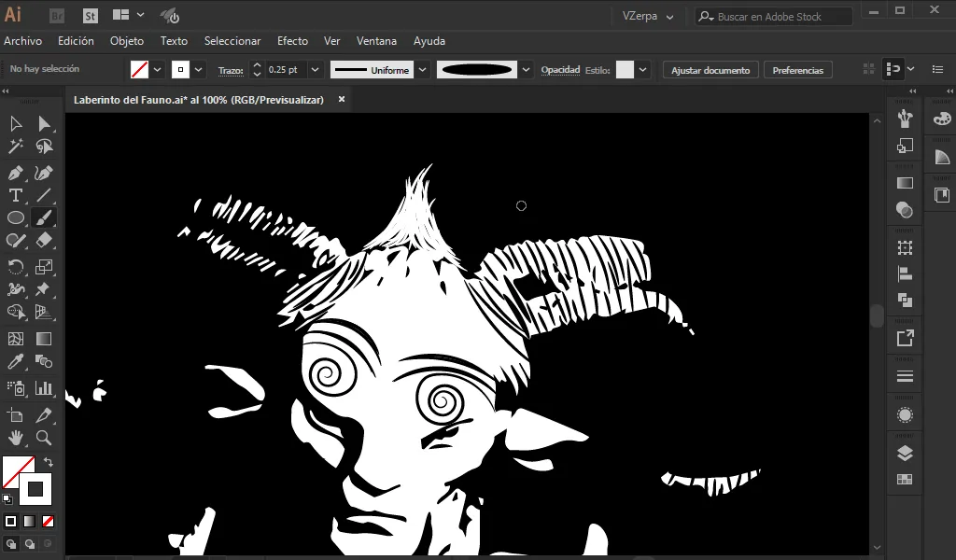Expand the collapsed toolbox panel arrows

(6, 91)
